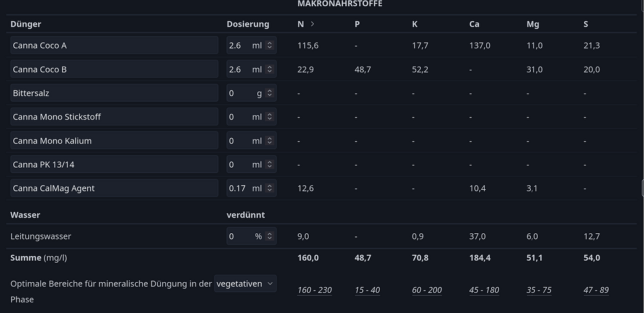Click the Summe Mg value 51,1

point(535,258)
